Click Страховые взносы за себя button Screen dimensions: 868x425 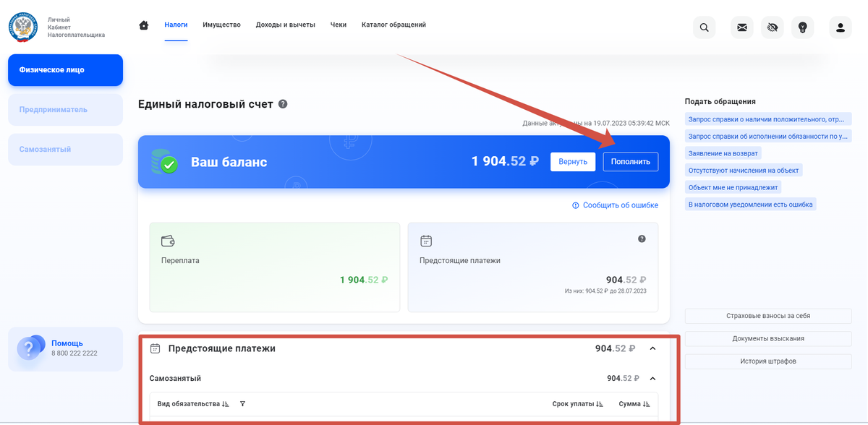[x=768, y=316]
